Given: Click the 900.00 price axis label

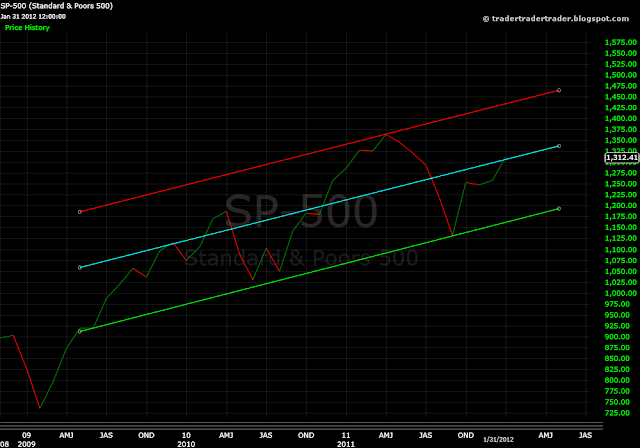Looking at the screenshot, I should click(617, 337).
